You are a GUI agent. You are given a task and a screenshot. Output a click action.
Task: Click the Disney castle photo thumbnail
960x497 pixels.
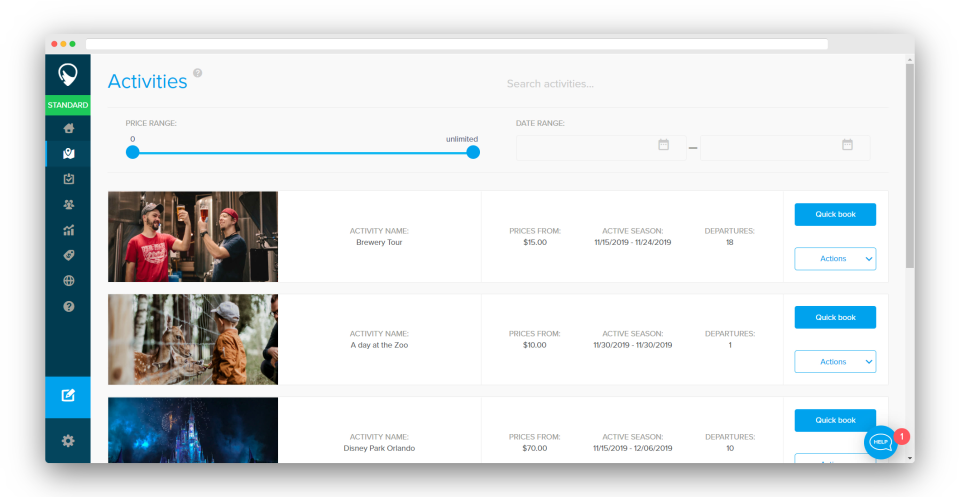point(193,430)
